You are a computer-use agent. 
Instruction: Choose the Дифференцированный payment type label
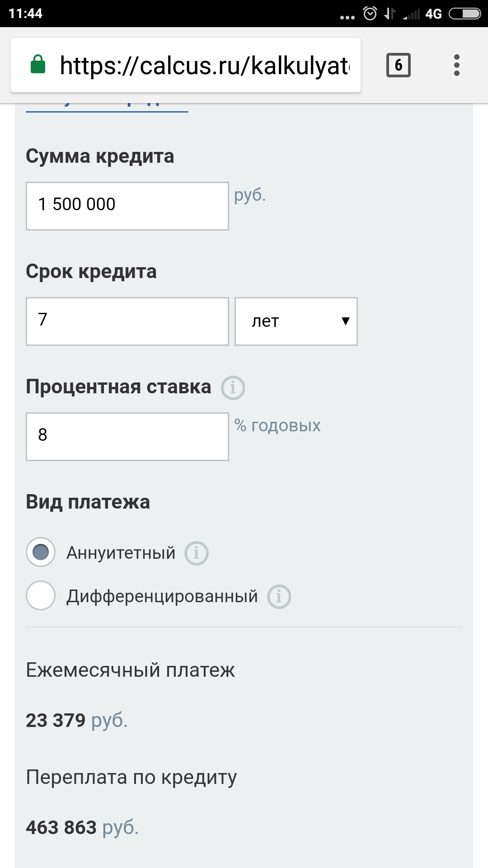[x=162, y=596]
